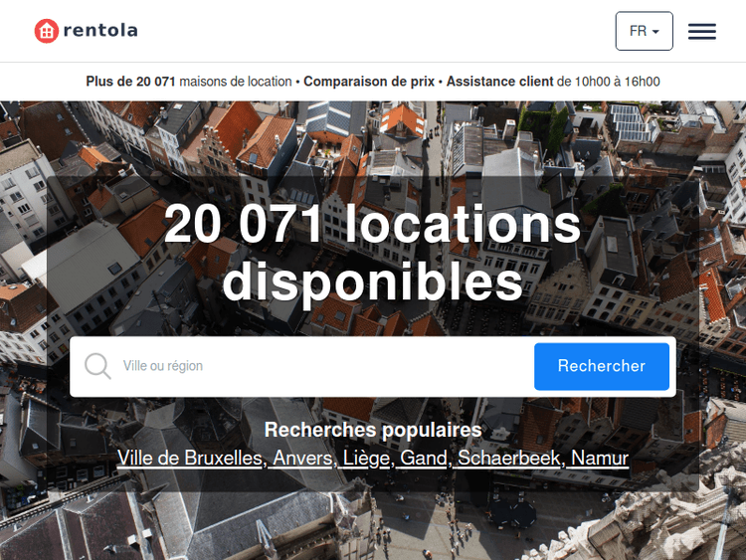
Task: Open the Ville de Bruxelles popular search
Action: [x=189, y=459]
